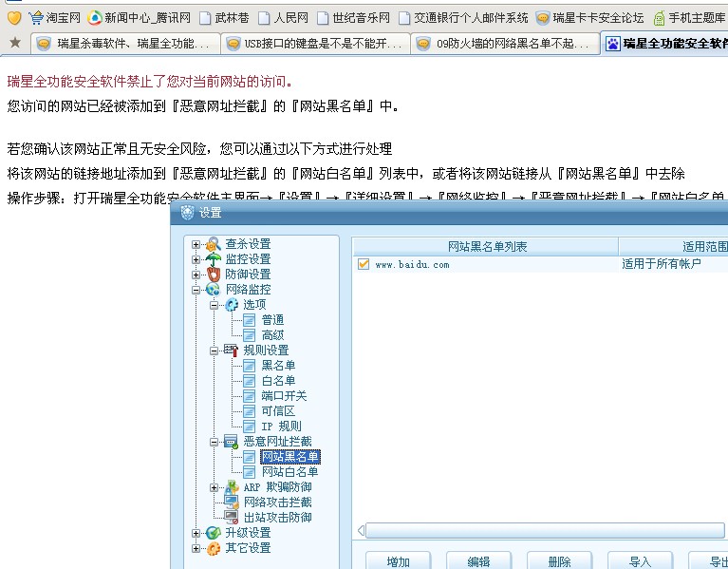Click the blacklist horizontal scrollbar track
Image resolution: width=728 pixels, height=569 pixels.
(545, 530)
